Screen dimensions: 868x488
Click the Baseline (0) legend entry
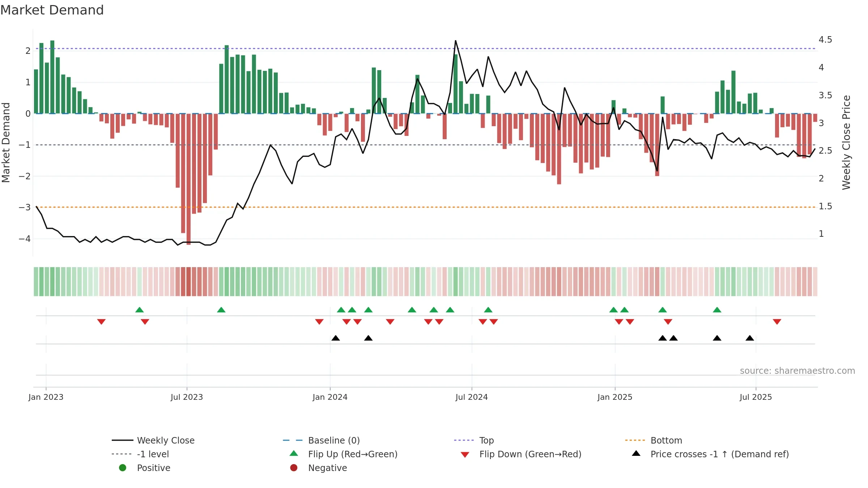pyautogui.click(x=321, y=440)
